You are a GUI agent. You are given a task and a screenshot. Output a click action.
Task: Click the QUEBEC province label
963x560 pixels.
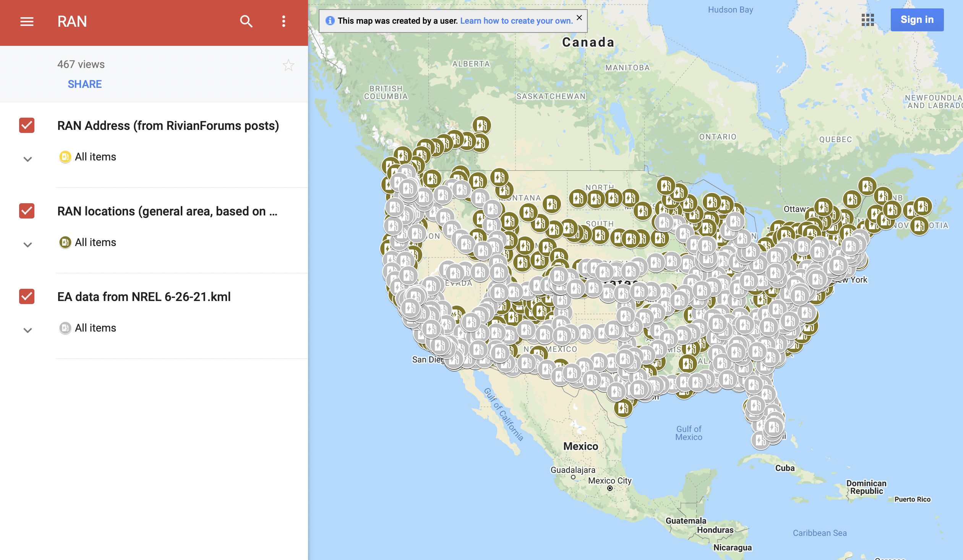(x=835, y=139)
